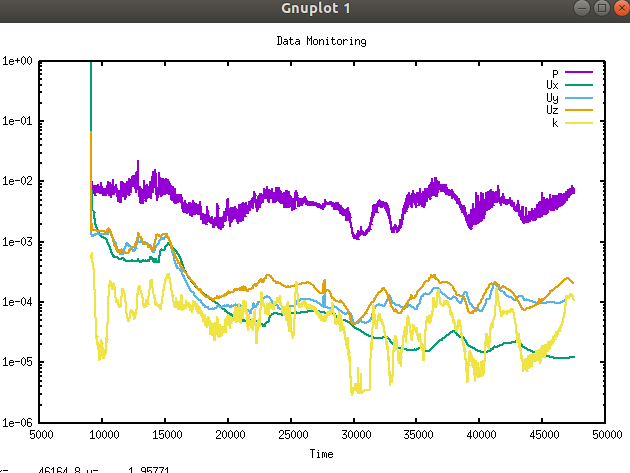Maximize the Gnuplot 1 window
This screenshot has height=473, width=630.
(601, 8)
